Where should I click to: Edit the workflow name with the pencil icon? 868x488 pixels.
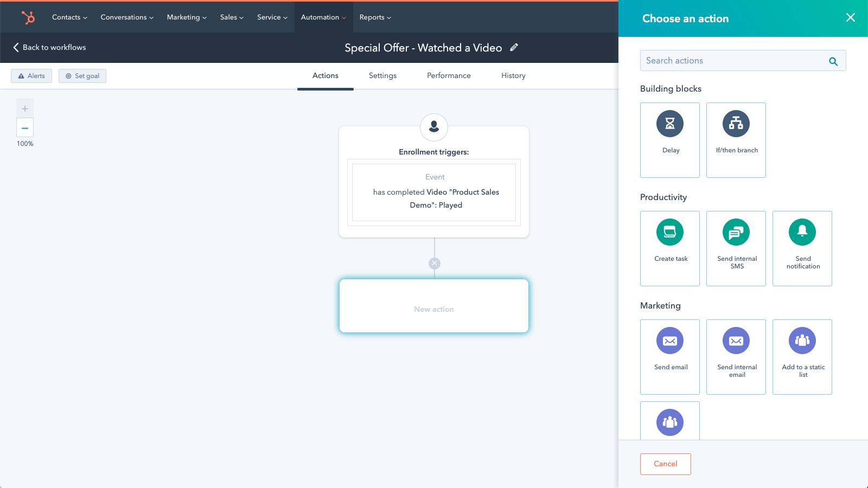[514, 48]
